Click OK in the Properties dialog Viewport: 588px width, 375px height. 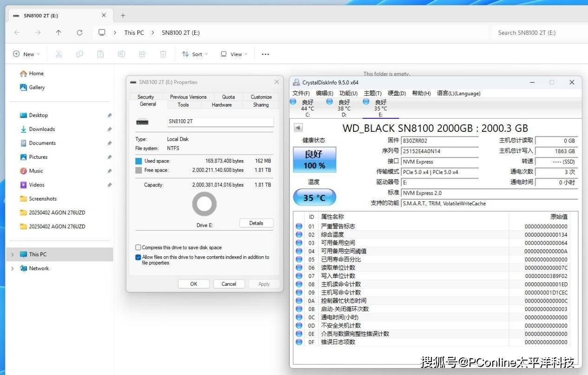(194, 284)
